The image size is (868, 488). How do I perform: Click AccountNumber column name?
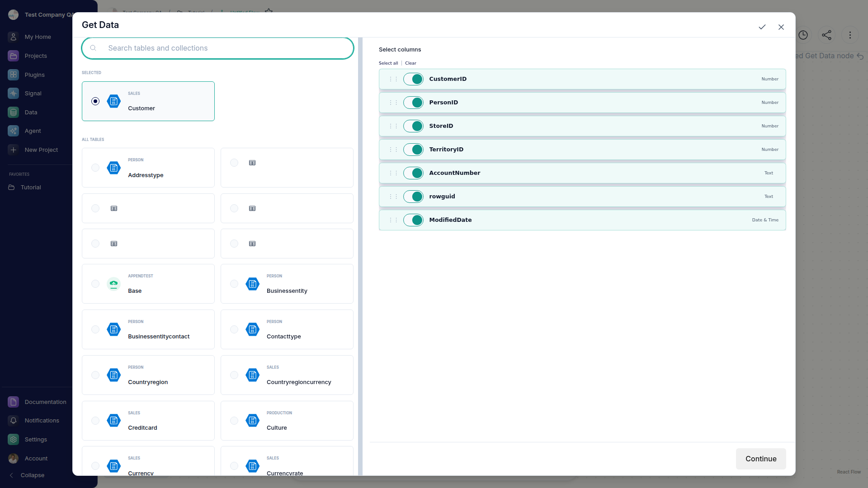click(x=455, y=173)
